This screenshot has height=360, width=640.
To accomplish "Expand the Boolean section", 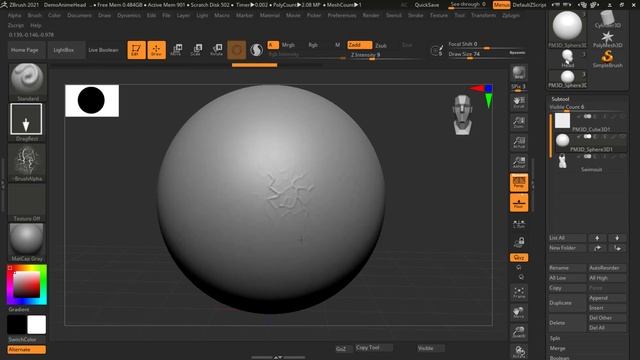I will pos(559,357).
